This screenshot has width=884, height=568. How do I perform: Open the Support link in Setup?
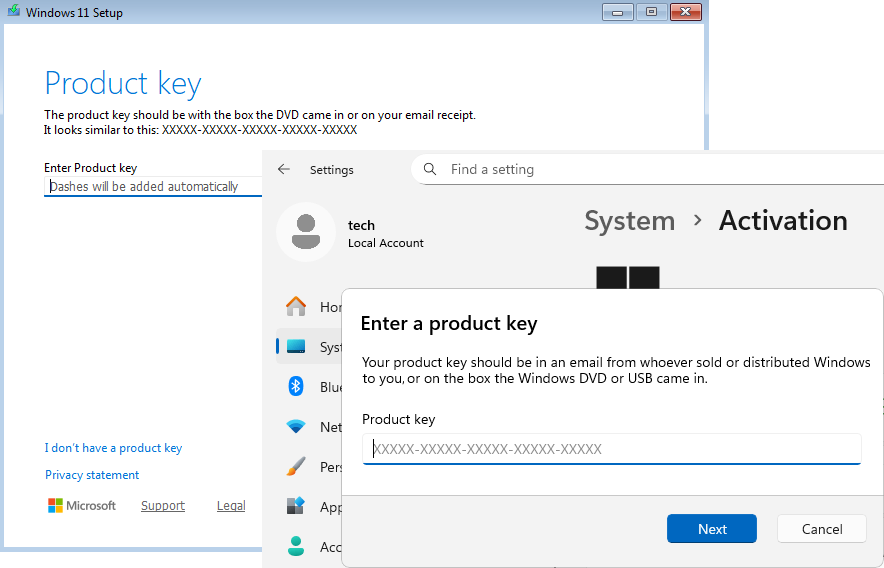163,506
